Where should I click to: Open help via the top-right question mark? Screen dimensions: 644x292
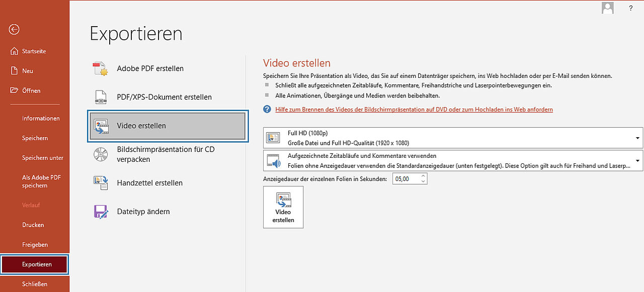pyautogui.click(x=631, y=8)
